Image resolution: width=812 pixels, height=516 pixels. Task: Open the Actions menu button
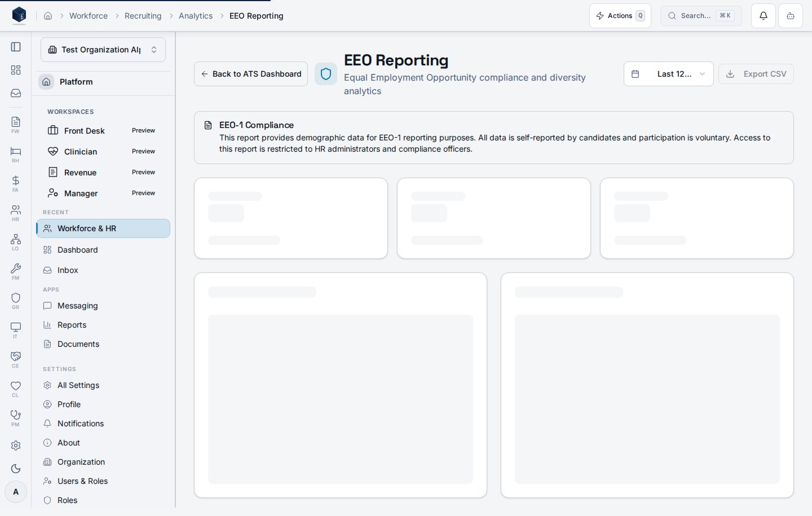pos(620,16)
